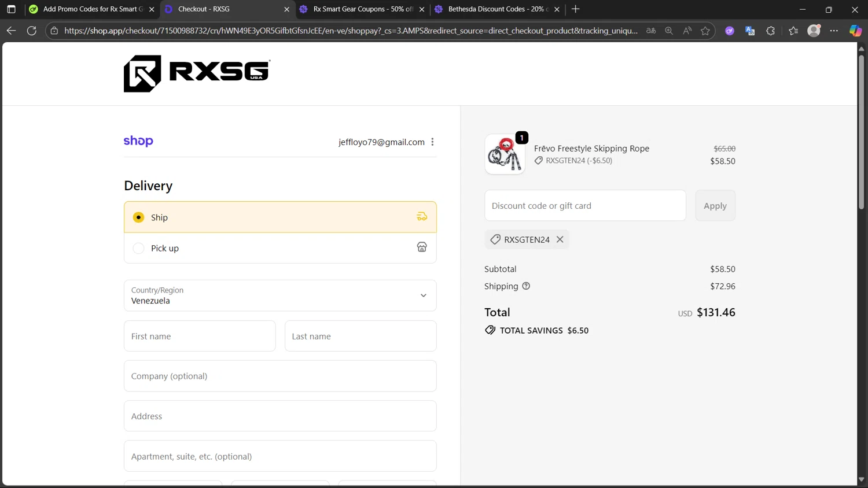The image size is (868, 488).
Task: Click the translate page icon in address bar
Action: [651, 31]
